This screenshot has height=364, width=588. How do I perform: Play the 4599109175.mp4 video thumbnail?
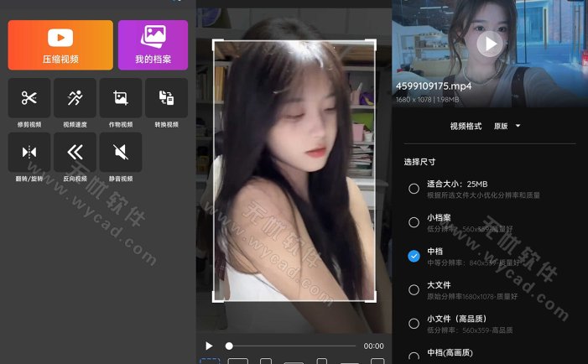[490, 44]
